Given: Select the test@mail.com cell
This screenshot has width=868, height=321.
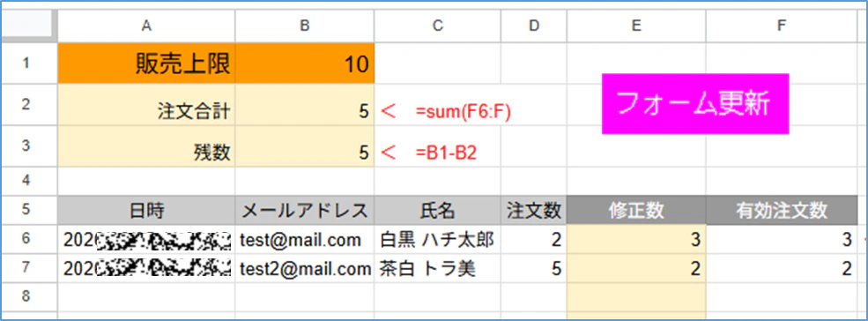Looking at the screenshot, I should (x=305, y=240).
